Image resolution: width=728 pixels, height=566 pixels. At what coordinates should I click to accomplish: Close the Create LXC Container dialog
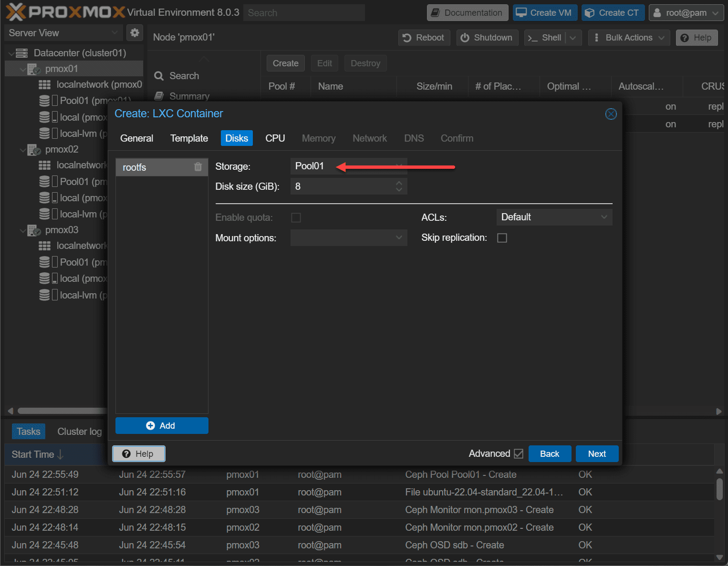point(611,114)
